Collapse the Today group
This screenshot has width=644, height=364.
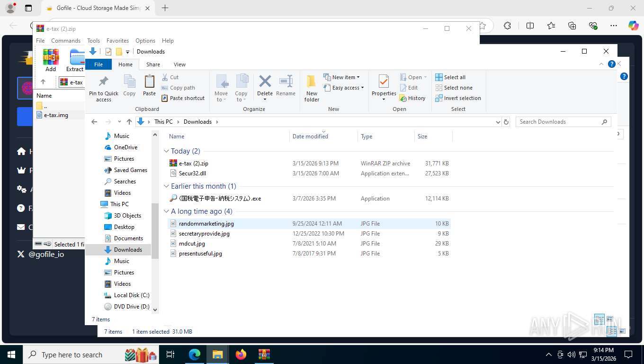[166, 151]
